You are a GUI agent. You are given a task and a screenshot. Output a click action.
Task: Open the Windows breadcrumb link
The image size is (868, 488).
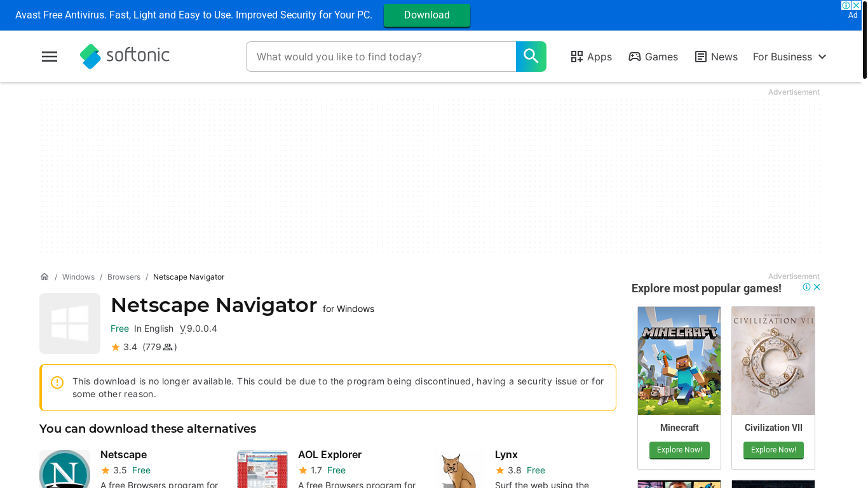78,277
